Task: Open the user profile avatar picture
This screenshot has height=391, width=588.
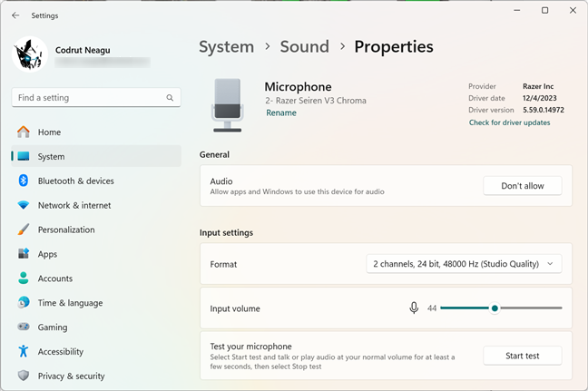Action: [30, 54]
